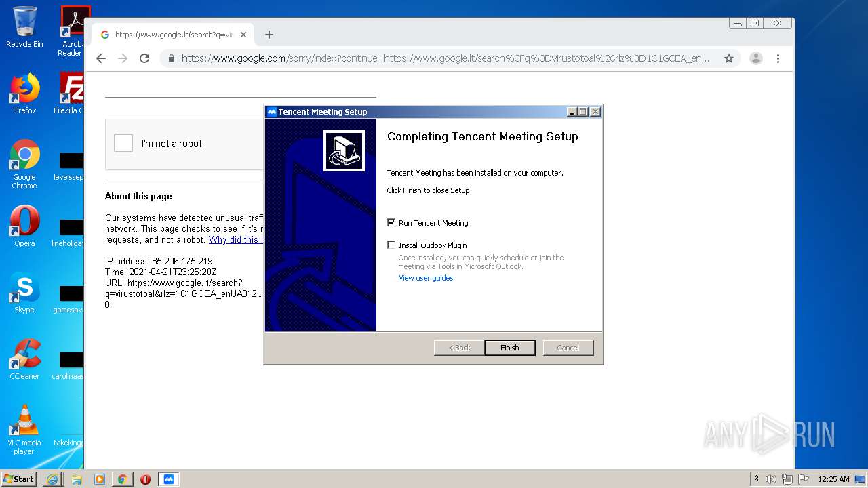Check Install Outlook Plugin checkbox

click(391, 245)
